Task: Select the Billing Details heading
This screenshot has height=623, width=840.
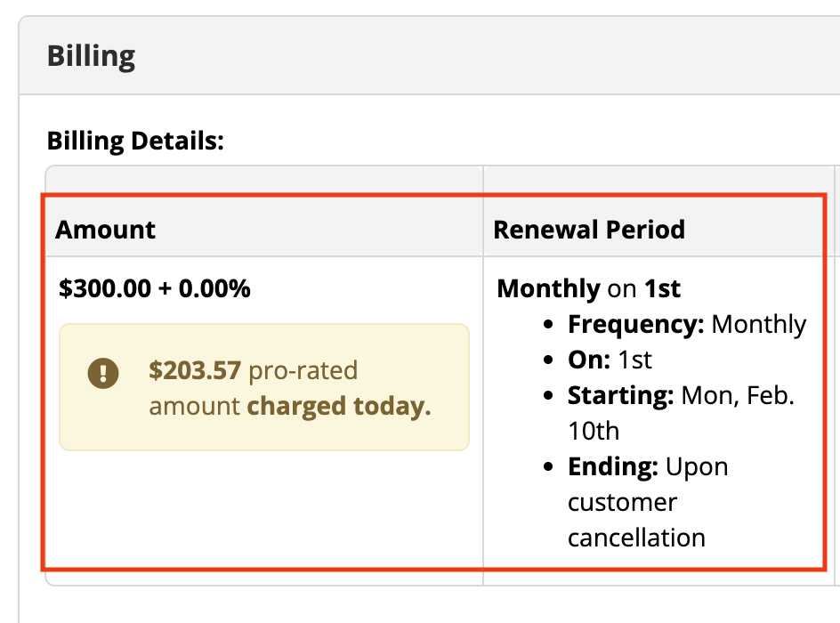Action: 135,141
